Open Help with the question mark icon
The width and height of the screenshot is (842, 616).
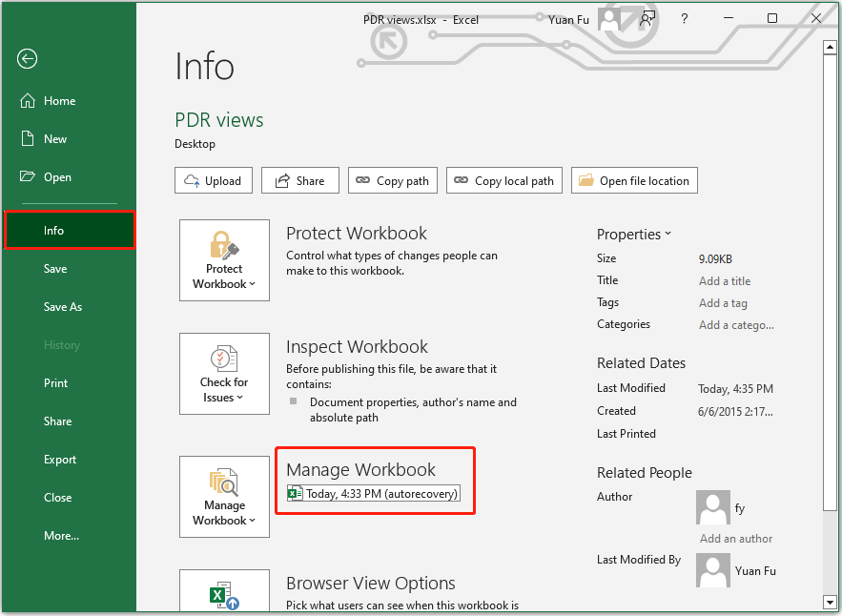click(x=684, y=19)
